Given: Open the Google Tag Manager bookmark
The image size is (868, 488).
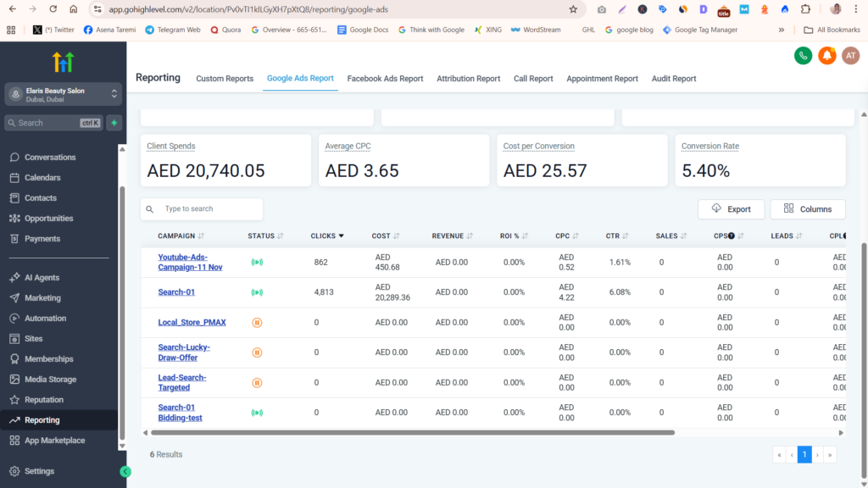Looking at the screenshot, I should tap(700, 30).
